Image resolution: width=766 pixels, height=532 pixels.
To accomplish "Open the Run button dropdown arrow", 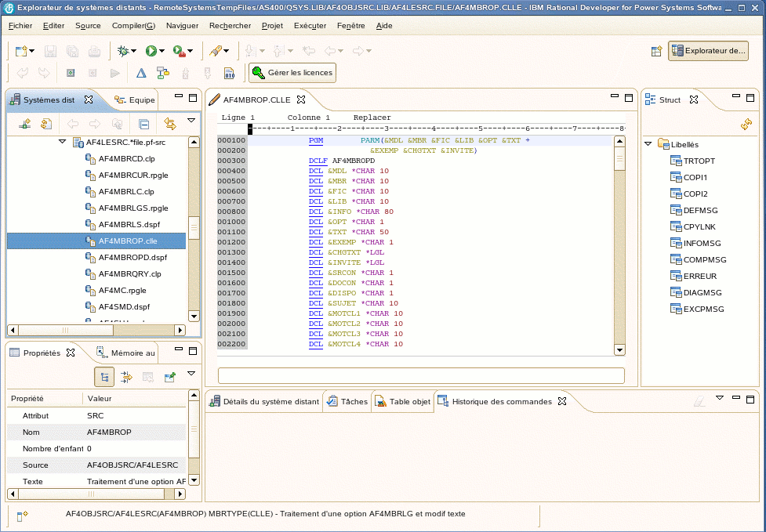I will (161, 50).
